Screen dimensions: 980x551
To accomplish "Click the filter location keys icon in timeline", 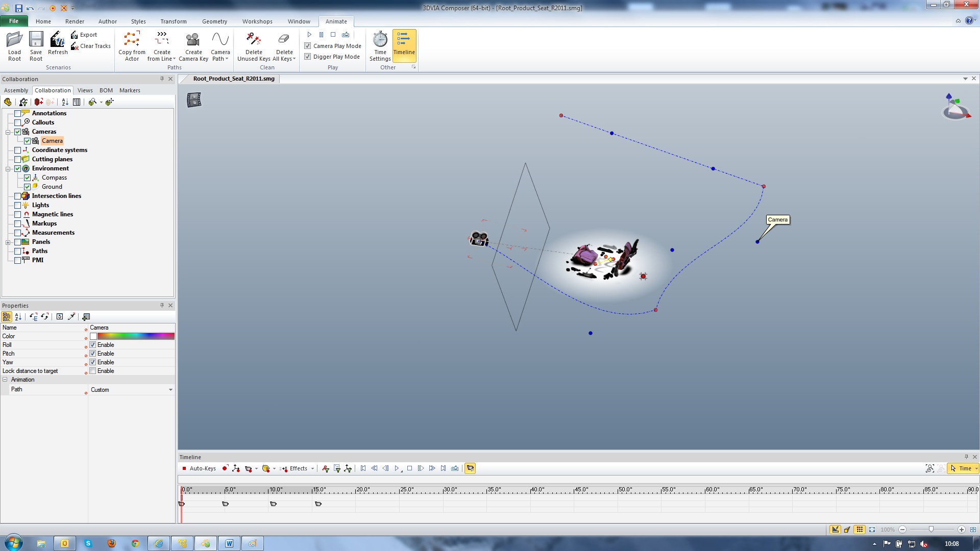I will [x=348, y=468].
